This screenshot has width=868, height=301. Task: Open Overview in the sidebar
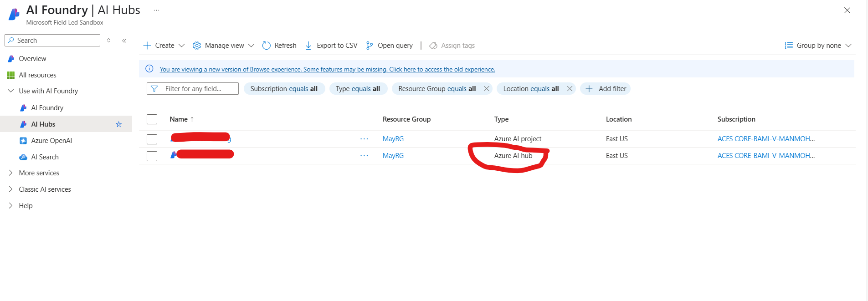tap(32, 59)
